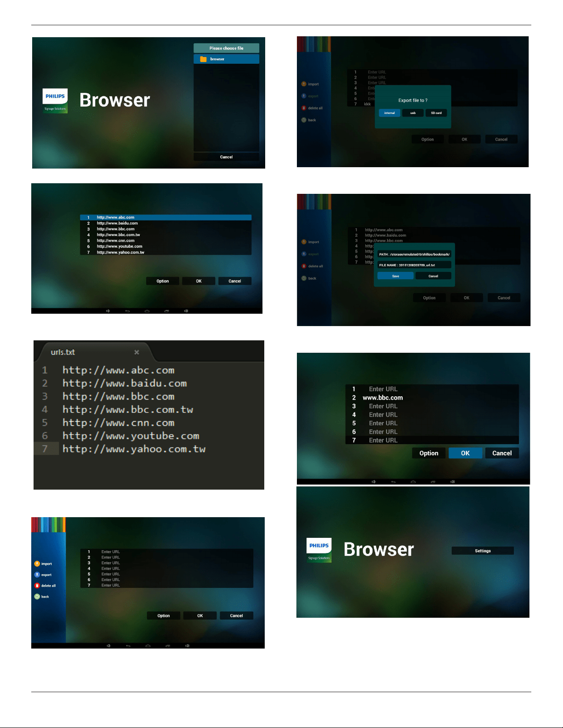Screen dimensions: 563x728
Task: Select row http://www.cnn.com in the highlighted imported list
Action: coord(165,241)
